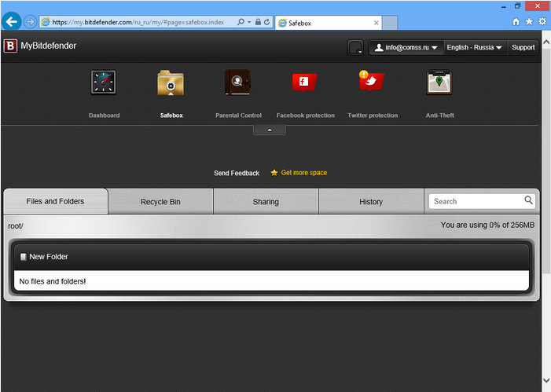
Task: Open the browser favorites star icon
Action: (529, 22)
